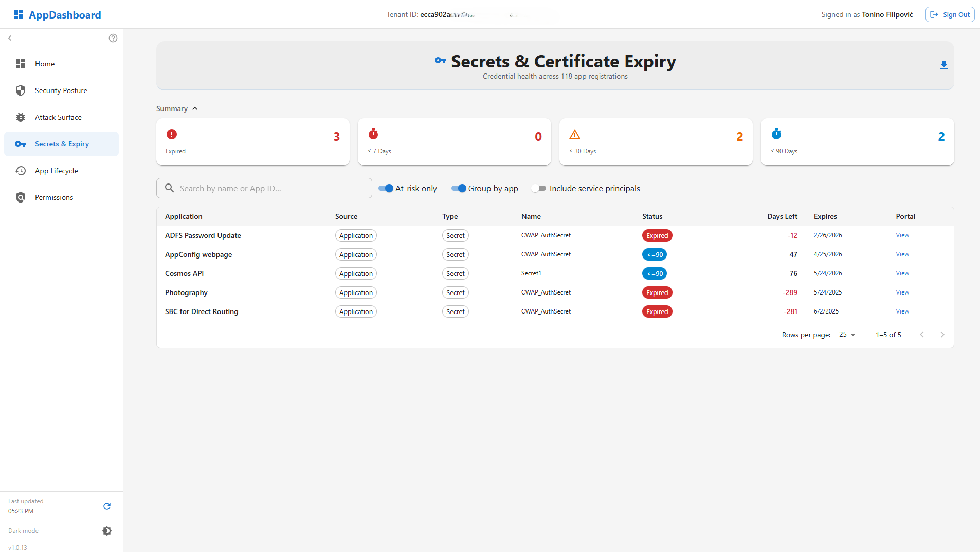The height and width of the screenshot is (552, 980).
Task: Turn off Group by app switch
Action: [x=459, y=189]
